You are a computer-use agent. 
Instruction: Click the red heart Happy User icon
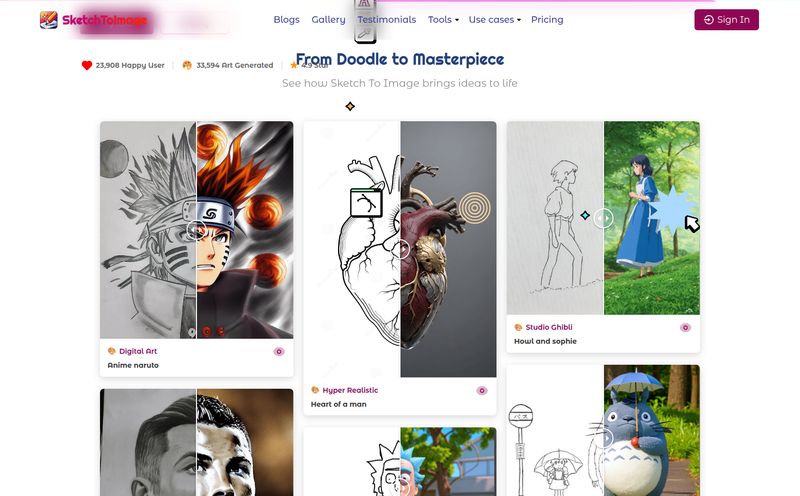point(87,65)
